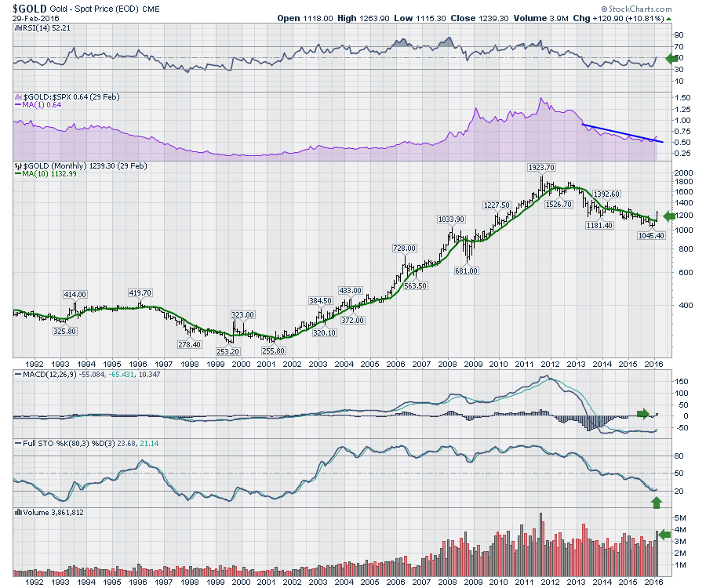Select the Volume 3.9M header value
The height and width of the screenshot is (588, 706).
point(541,19)
